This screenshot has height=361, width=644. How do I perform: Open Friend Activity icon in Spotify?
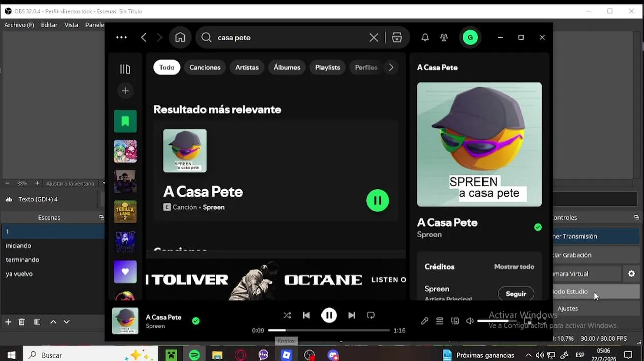point(444,37)
